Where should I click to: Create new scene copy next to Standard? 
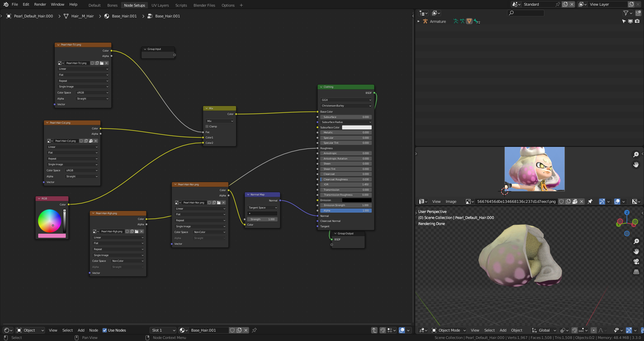(565, 4)
